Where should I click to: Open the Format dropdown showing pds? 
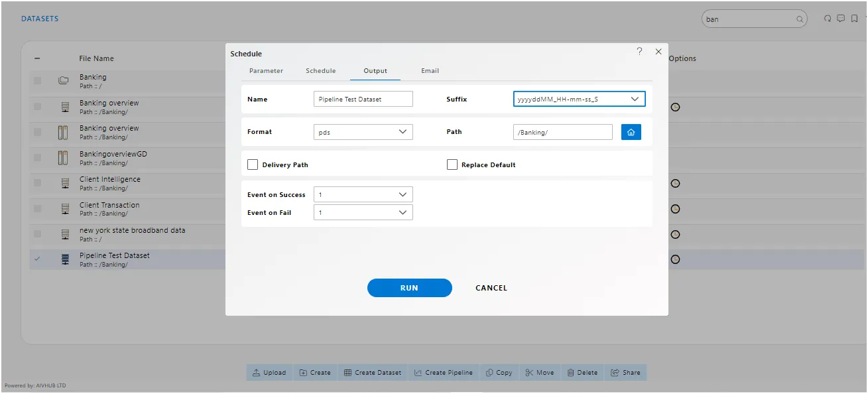pyautogui.click(x=363, y=132)
